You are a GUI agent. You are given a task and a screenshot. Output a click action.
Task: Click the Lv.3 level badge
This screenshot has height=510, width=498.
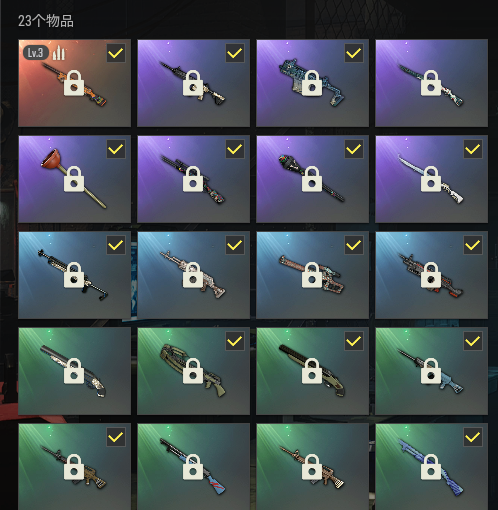tap(36, 53)
